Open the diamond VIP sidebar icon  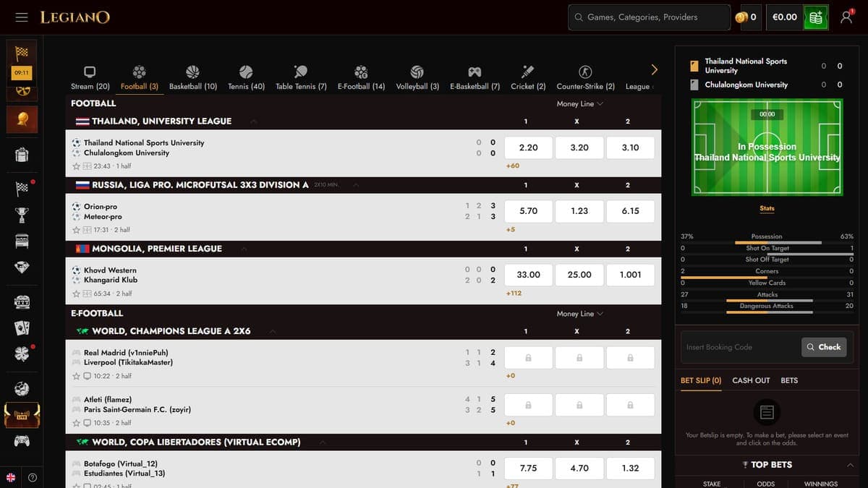pyautogui.click(x=22, y=267)
